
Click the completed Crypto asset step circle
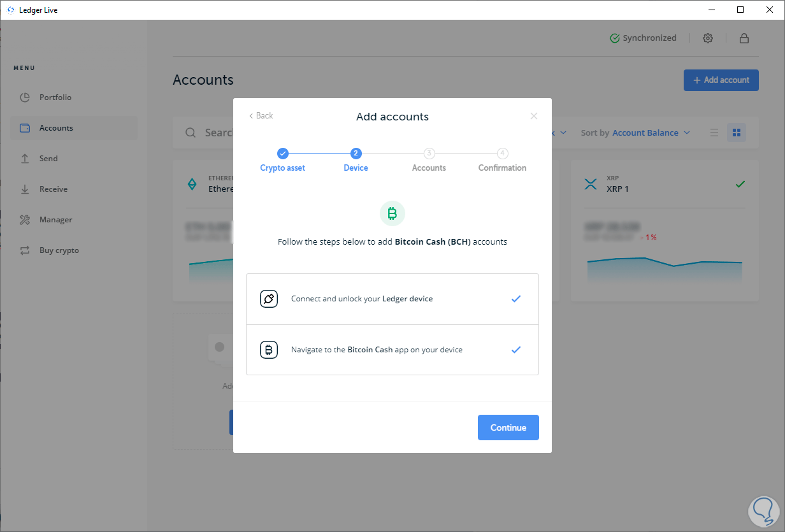tap(283, 153)
